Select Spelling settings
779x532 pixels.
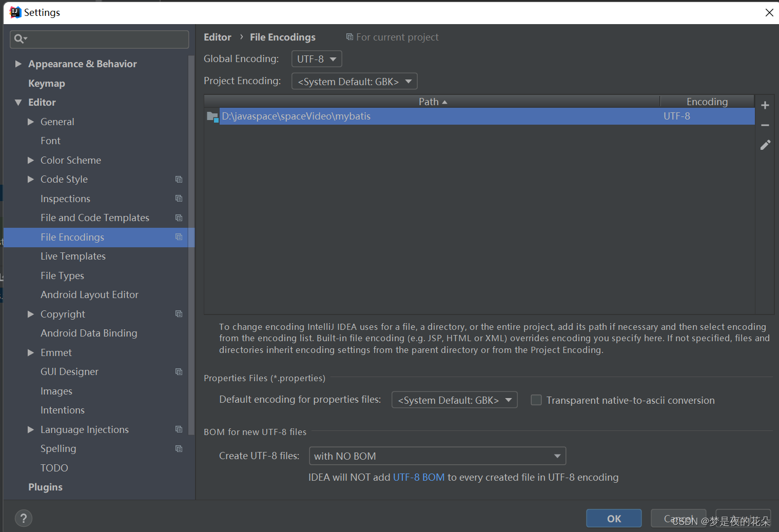coord(58,449)
